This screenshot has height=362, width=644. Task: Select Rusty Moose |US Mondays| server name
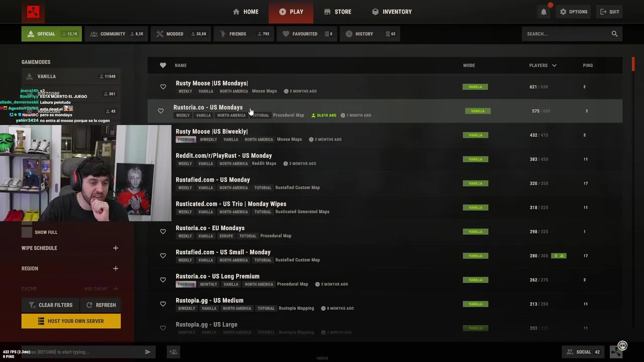tap(212, 83)
